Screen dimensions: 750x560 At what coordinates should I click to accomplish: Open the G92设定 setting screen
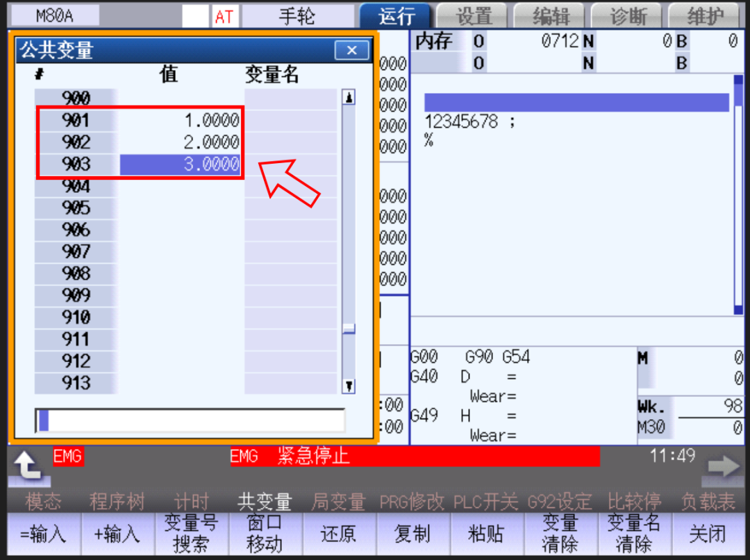[x=560, y=500]
